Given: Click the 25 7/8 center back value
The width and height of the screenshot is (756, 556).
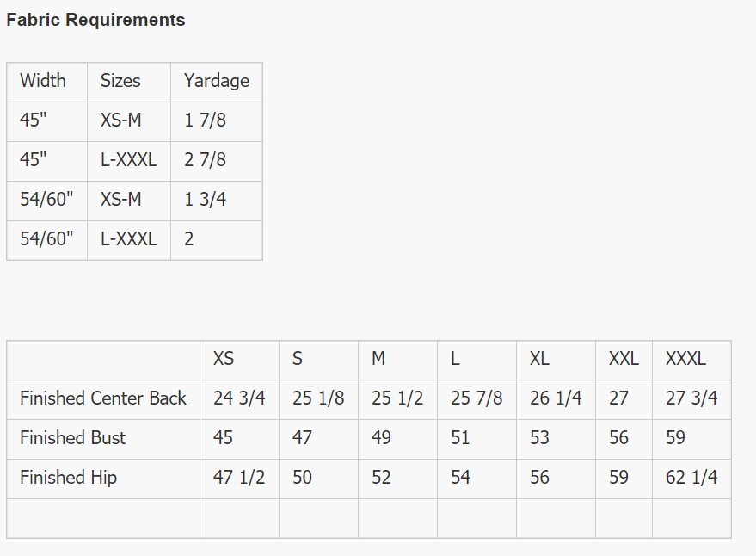Looking at the screenshot, I should (476, 399).
